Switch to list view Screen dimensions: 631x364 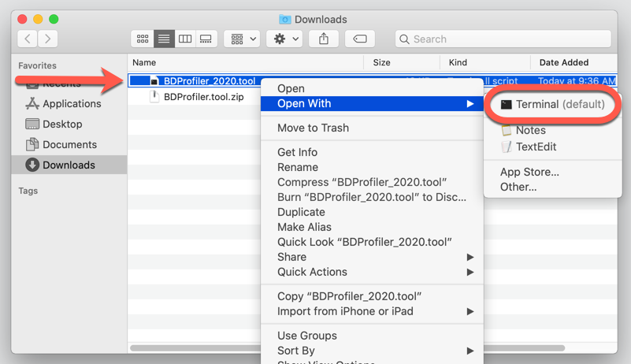(164, 39)
